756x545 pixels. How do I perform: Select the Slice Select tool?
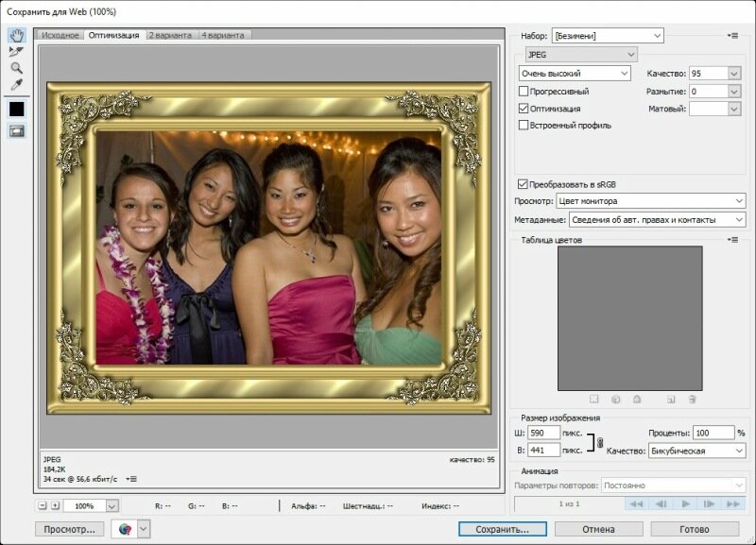point(16,52)
